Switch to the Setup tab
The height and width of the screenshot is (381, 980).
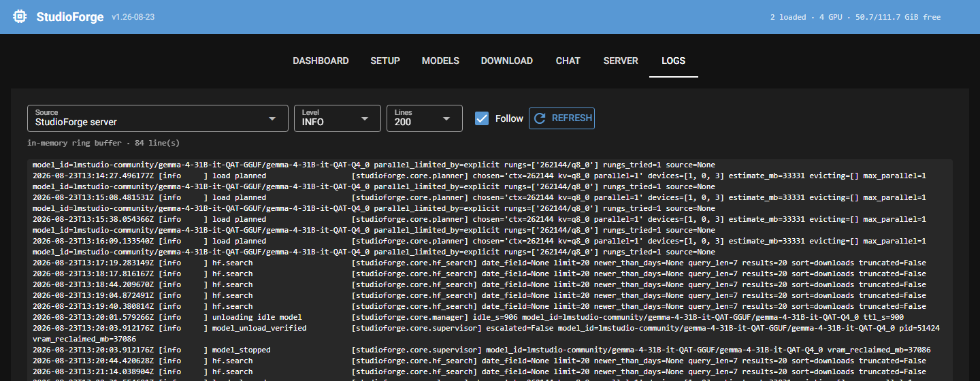[x=385, y=61]
